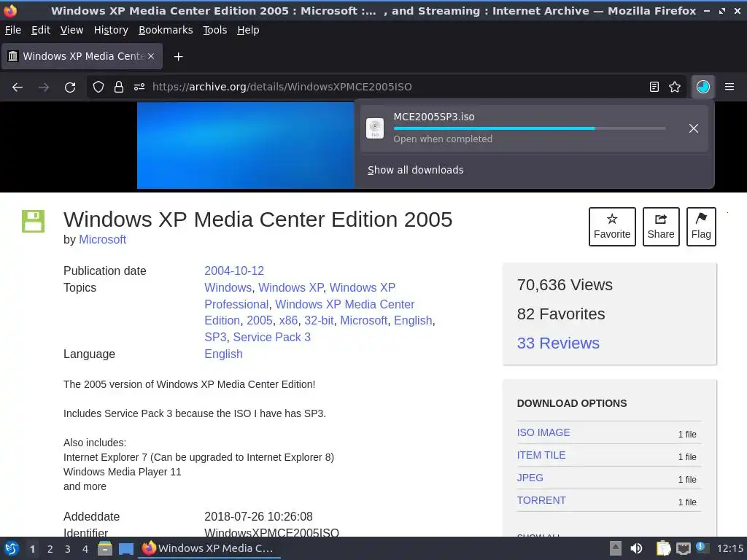This screenshot has height=560, width=747.
Task: Click Show all downloads
Action: (415, 170)
